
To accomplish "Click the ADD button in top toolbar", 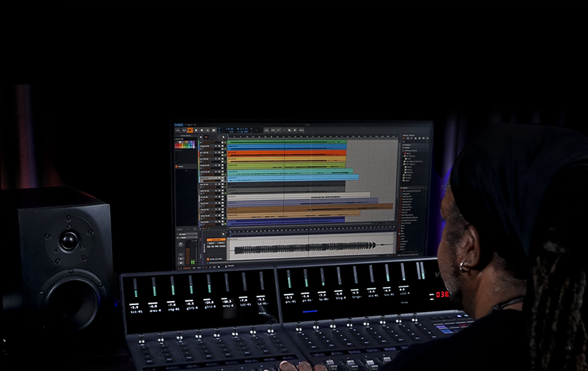I will pyautogui.click(x=267, y=130).
